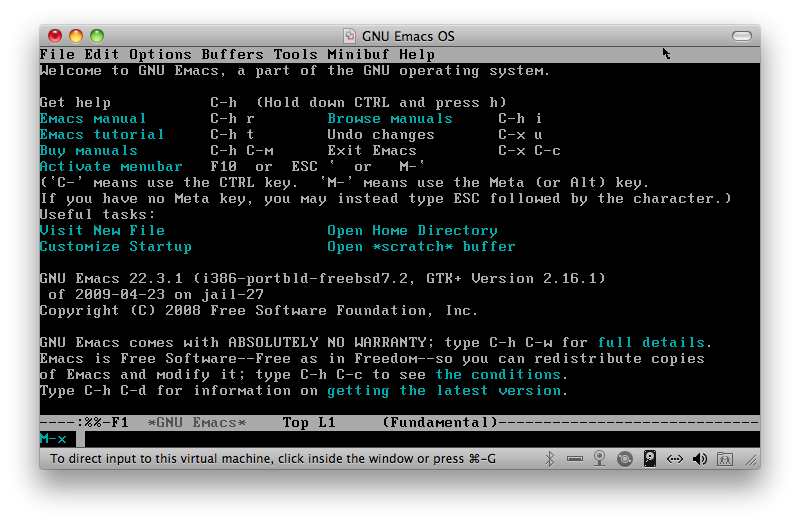This screenshot has width=800, height=524.
Task: Follow the Buy manuals link
Action: tap(89, 151)
